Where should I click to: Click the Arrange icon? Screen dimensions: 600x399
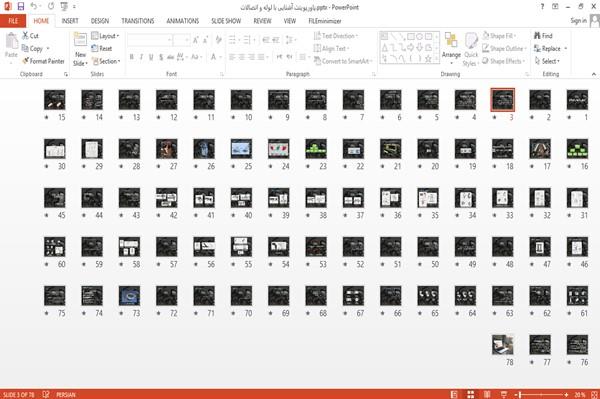(x=451, y=40)
